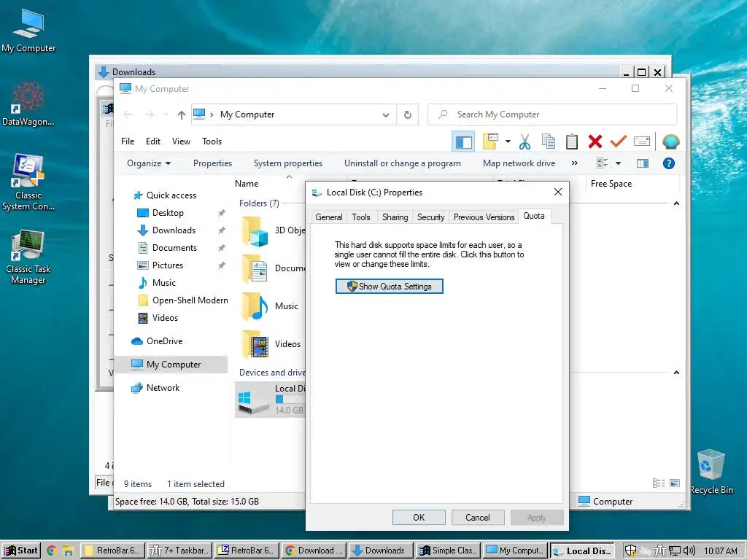The width and height of the screenshot is (747, 560).
Task: Click the Email envelope toolbar icon
Action: pos(642,141)
